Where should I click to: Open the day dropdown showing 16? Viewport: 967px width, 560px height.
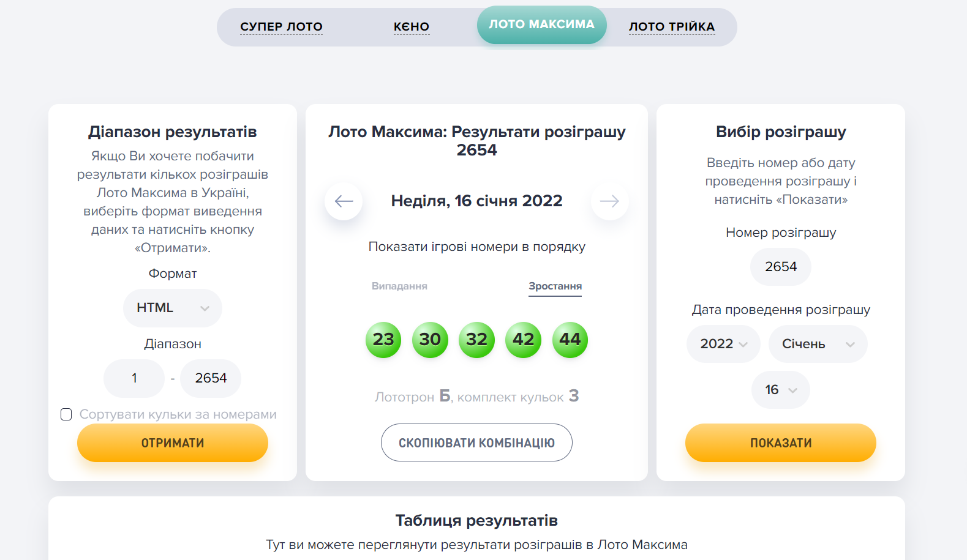click(x=780, y=390)
